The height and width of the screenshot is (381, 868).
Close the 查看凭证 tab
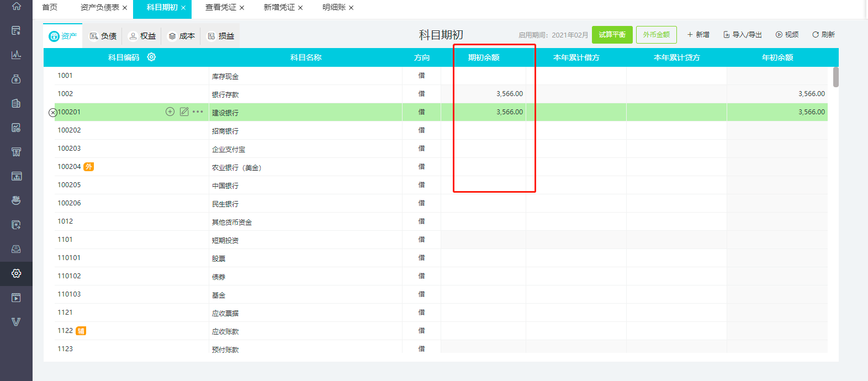(242, 8)
